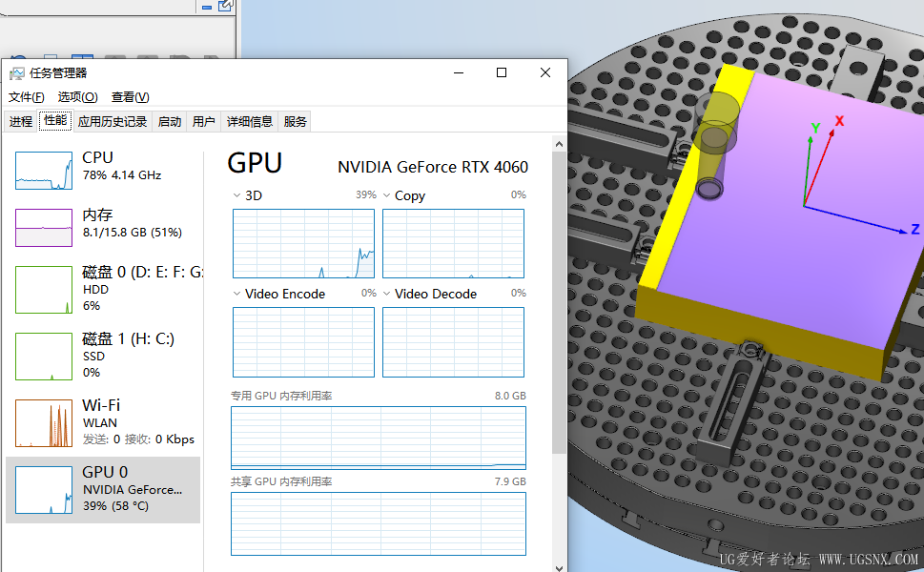Click the Video Encode utilization graph

(x=303, y=342)
